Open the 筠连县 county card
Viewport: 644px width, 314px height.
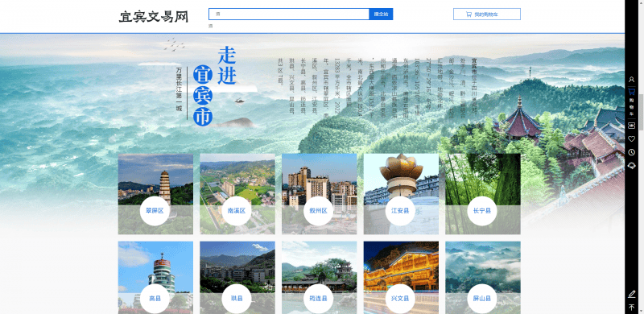tap(319, 278)
